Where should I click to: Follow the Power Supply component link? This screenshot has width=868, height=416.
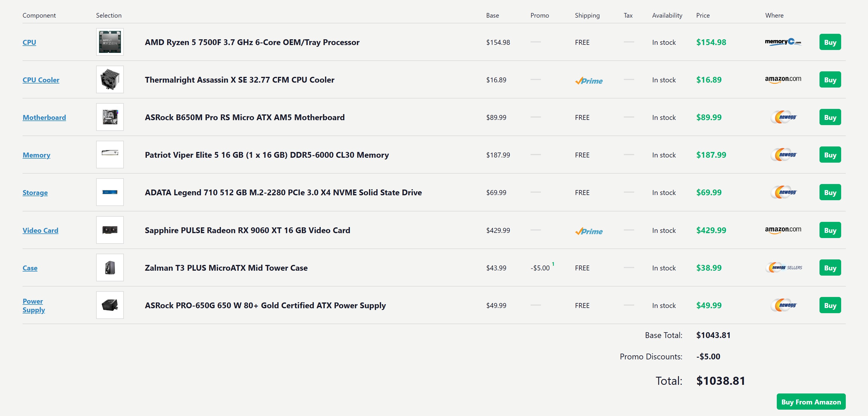click(34, 305)
